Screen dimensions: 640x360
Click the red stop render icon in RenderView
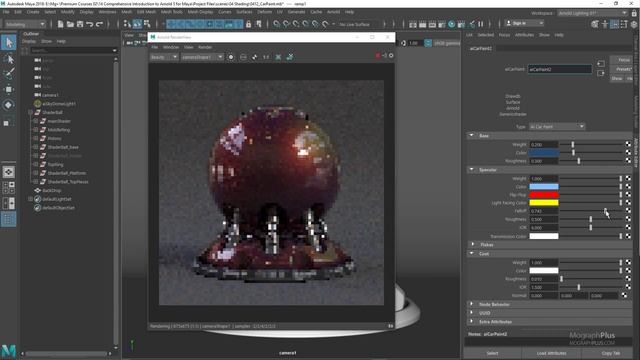click(x=378, y=56)
